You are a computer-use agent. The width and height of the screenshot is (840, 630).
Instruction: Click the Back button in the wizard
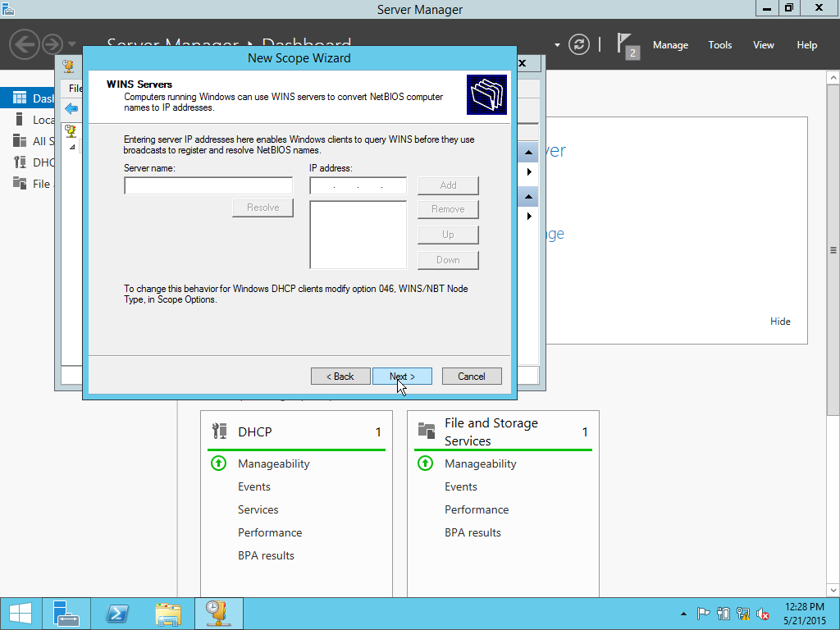[340, 376]
